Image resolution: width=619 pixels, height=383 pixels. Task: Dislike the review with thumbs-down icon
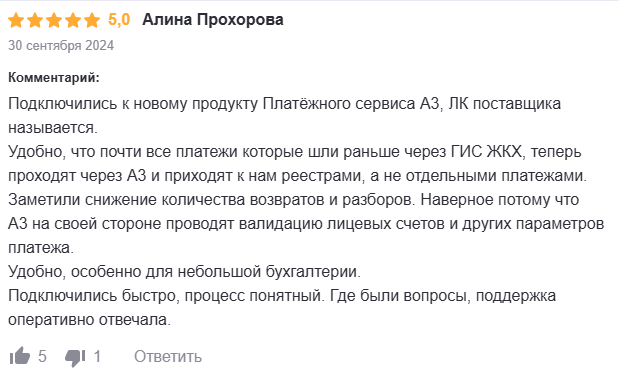75,358
